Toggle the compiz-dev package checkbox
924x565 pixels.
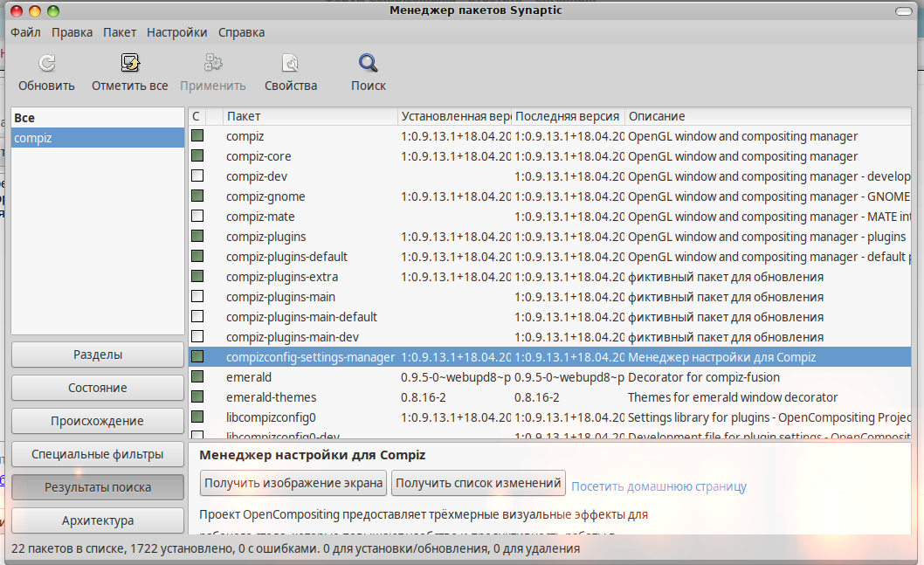click(x=197, y=176)
